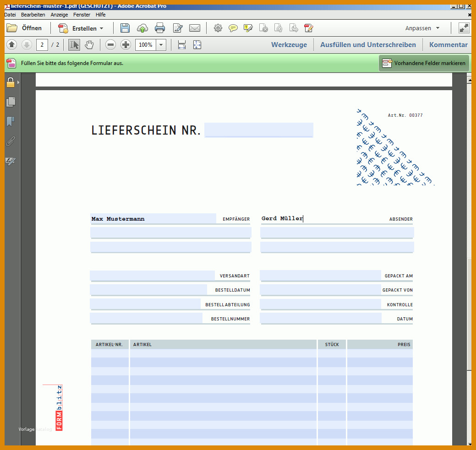This screenshot has width=476, height=450.
Task: Click the scrollbar up arrow
Action: click(x=469, y=80)
